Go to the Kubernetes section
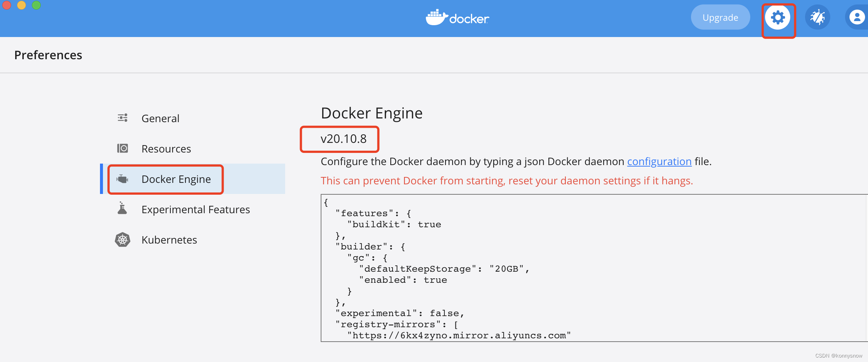This screenshot has height=362, width=868. click(x=193, y=240)
